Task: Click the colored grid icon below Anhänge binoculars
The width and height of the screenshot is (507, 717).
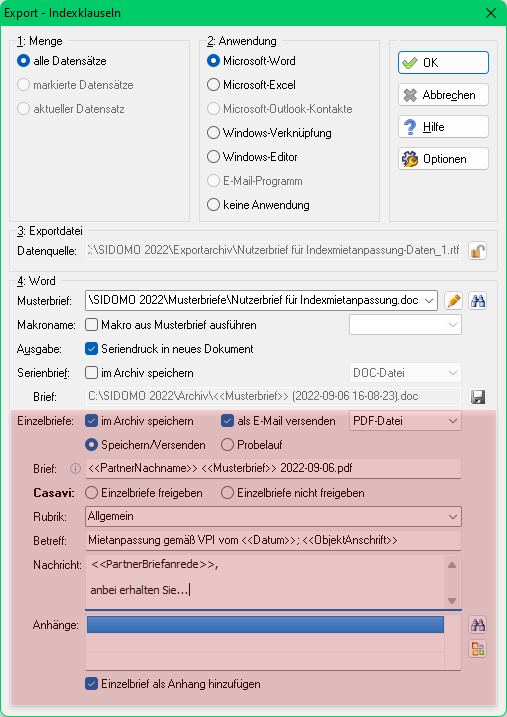Action: (x=478, y=649)
